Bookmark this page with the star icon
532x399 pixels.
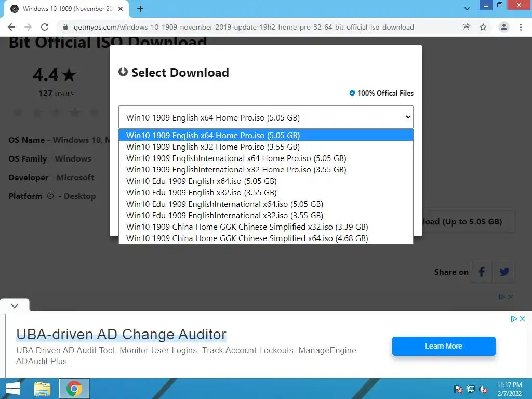[x=483, y=27]
